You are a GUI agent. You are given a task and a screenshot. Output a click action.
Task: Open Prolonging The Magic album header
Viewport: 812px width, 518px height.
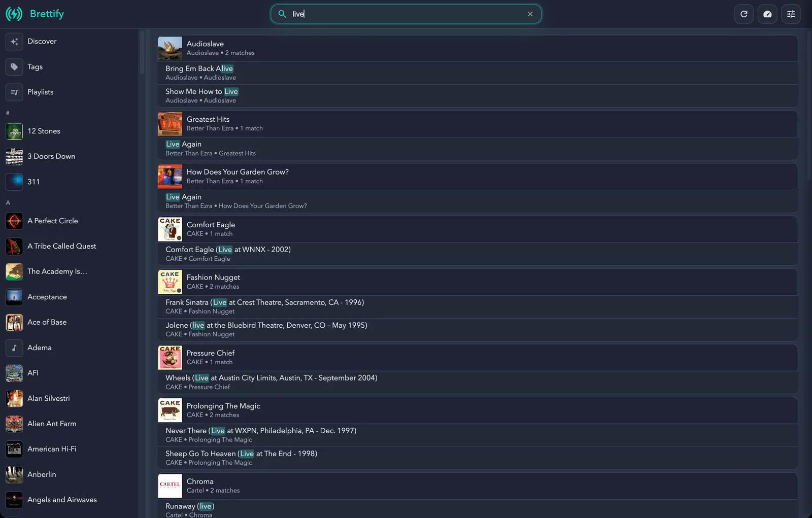click(478, 411)
